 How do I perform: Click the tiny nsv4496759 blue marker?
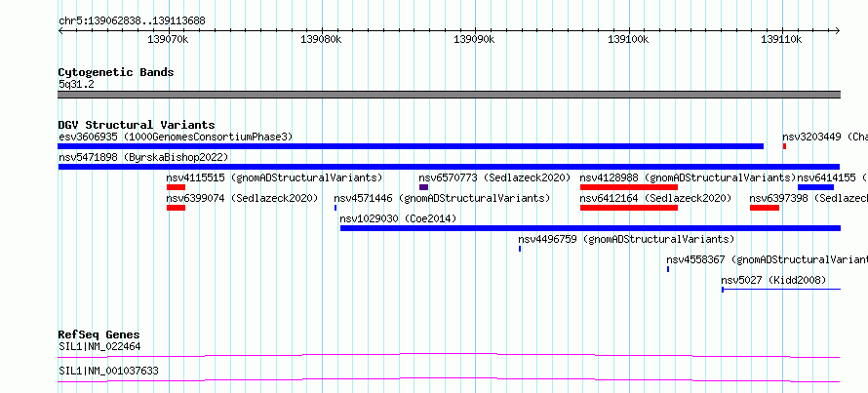tap(520, 249)
